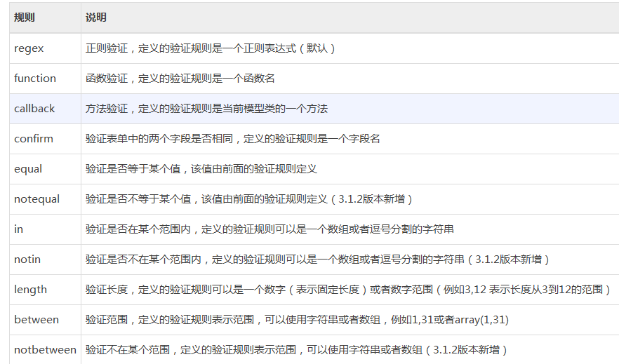Select the between rule cell
The height and width of the screenshot is (364, 619).
pyautogui.click(x=46, y=320)
